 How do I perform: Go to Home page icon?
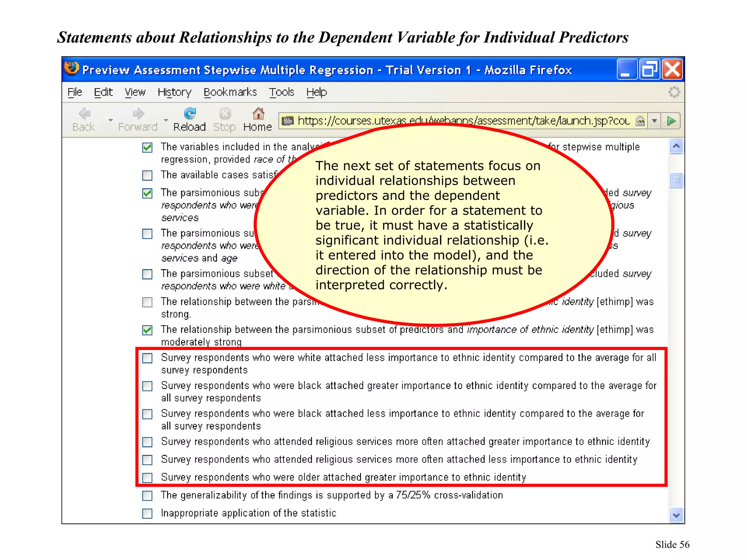tap(258, 114)
